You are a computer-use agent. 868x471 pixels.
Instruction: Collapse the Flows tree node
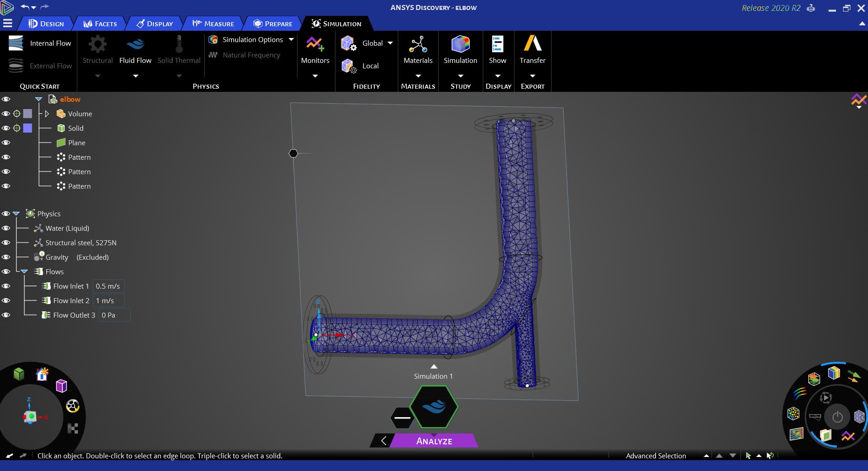tap(24, 271)
